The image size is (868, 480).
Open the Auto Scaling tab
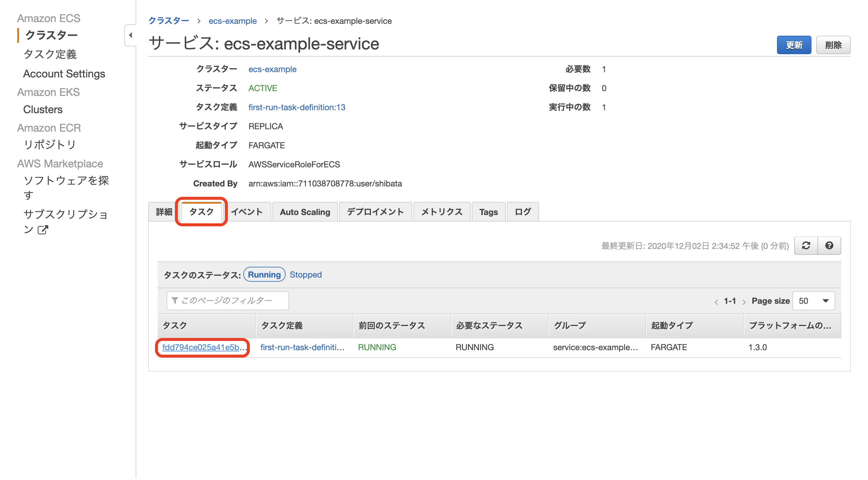coord(305,212)
